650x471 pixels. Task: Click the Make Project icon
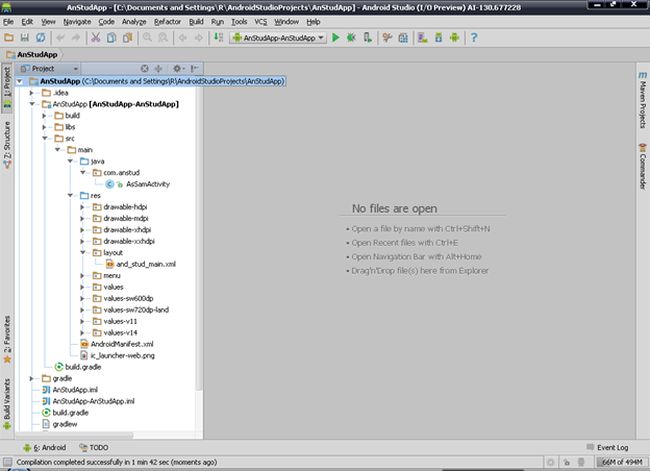pyautogui.click(x=218, y=38)
